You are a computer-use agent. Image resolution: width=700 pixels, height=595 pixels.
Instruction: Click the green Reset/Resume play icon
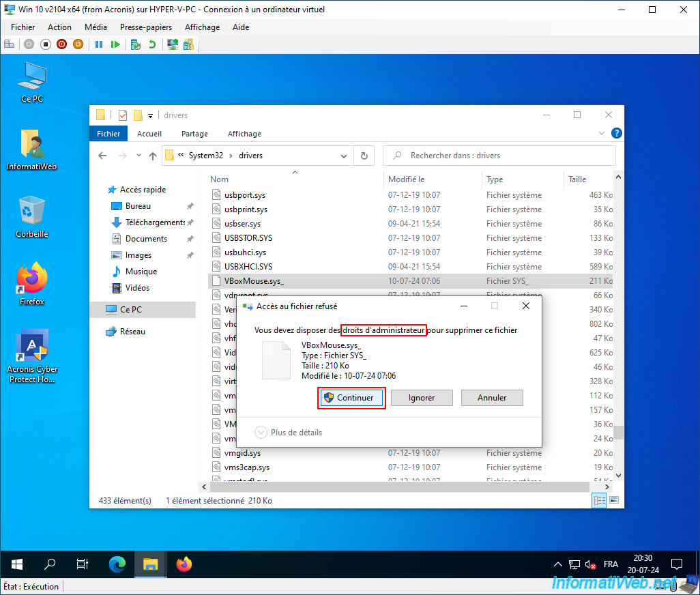pyautogui.click(x=115, y=44)
